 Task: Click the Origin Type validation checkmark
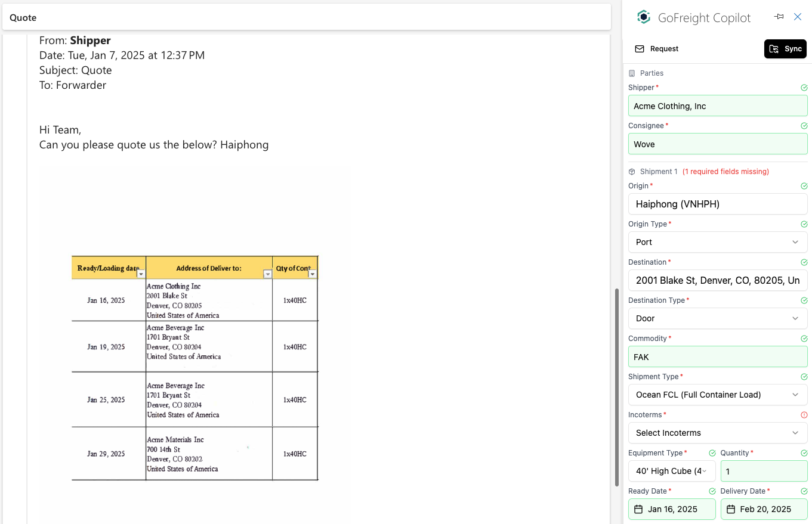804,224
